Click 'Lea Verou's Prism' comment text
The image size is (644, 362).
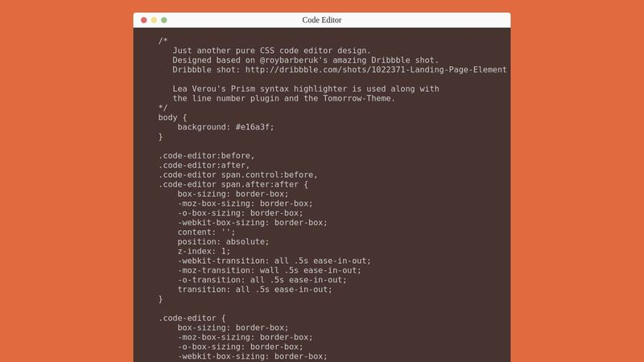[211, 89]
